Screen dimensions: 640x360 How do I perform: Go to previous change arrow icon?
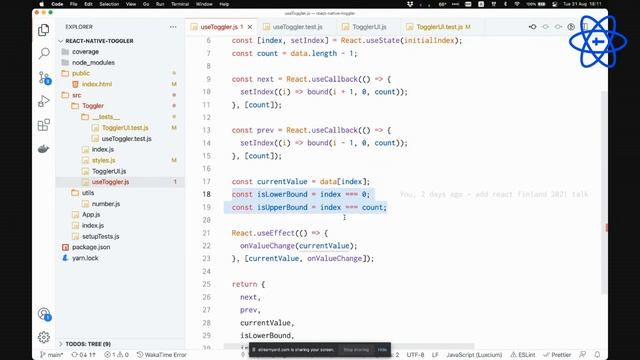546,27
